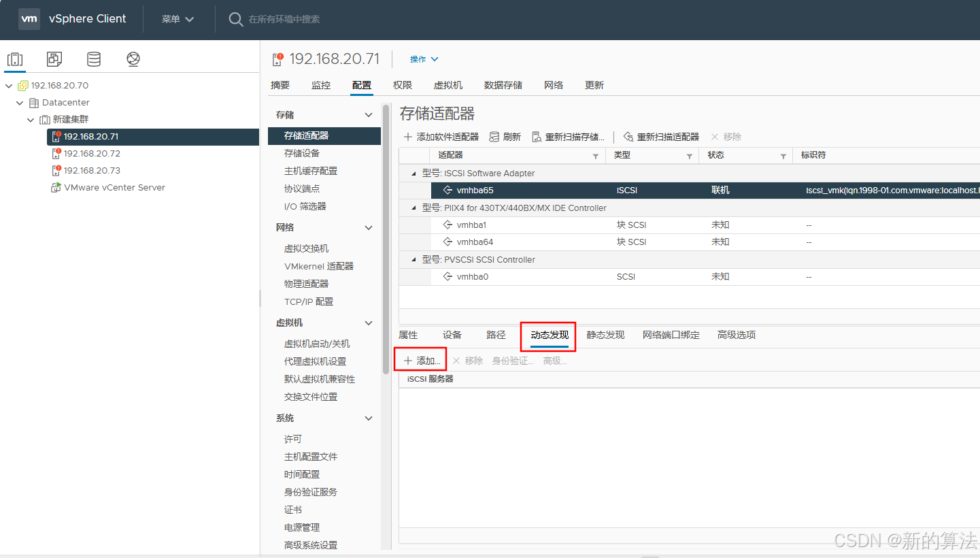Open the 动态发现 tab
The image size is (980, 558).
coord(550,335)
